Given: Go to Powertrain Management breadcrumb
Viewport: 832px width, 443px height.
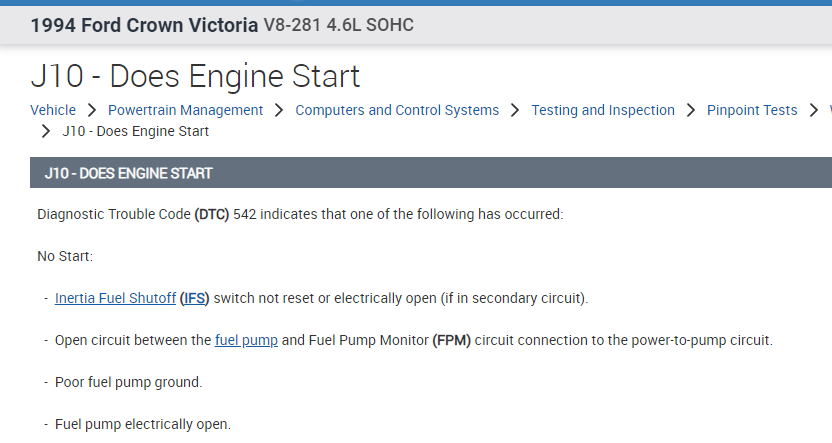Looking at the screenshot, I should [x=185, y=110].
